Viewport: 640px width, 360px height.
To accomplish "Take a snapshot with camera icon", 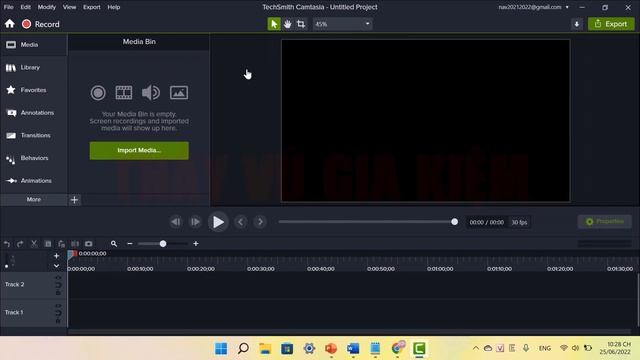I will click(89, 244).
